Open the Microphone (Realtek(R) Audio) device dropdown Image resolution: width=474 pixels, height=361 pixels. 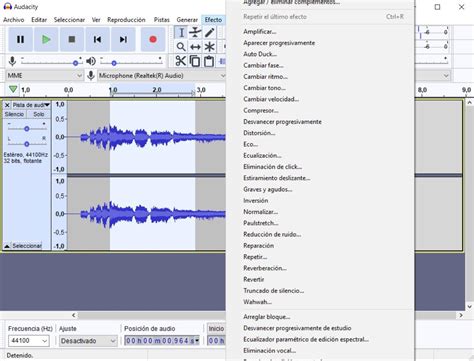click(x=162, y=76)
